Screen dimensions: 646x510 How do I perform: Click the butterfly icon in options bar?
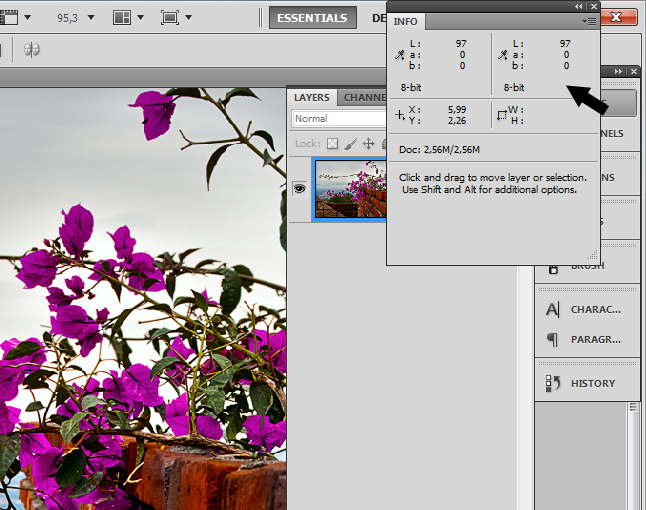[32, 50]
